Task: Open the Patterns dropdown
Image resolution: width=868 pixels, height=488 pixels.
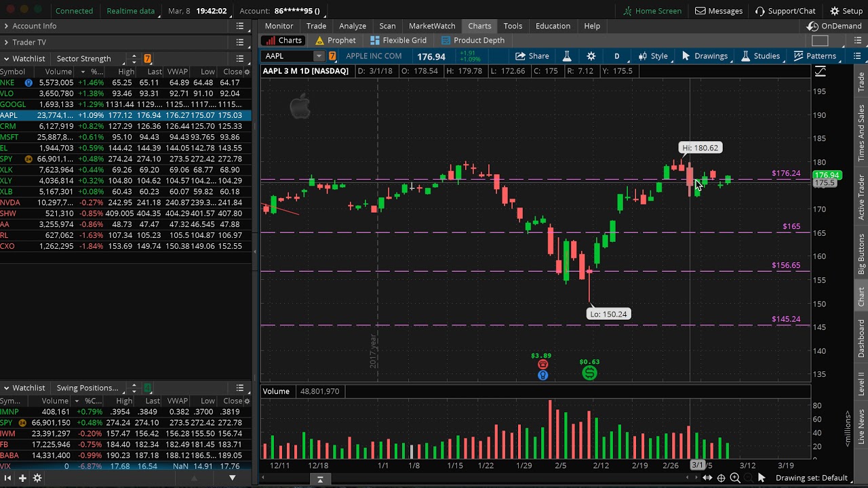Action: (x=814, y=56)
